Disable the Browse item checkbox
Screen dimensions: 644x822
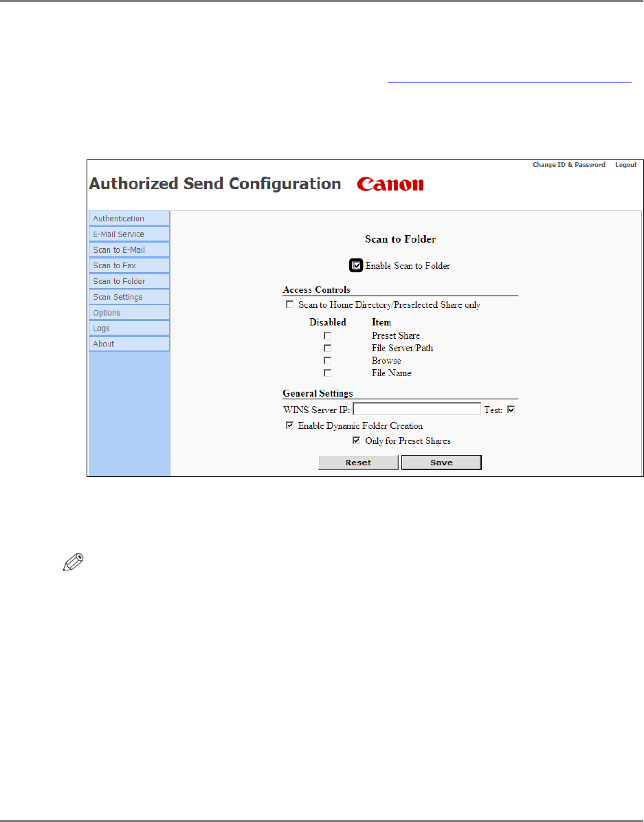point(327,361)
